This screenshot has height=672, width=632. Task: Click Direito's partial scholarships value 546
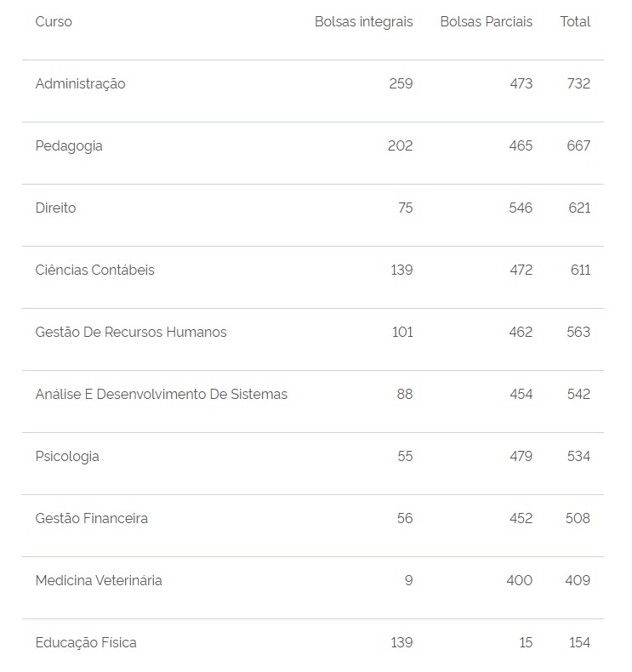coord(521,208)
